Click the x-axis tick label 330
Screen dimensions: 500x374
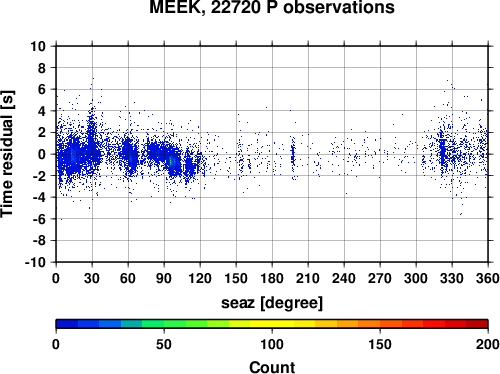coord(452,278)
